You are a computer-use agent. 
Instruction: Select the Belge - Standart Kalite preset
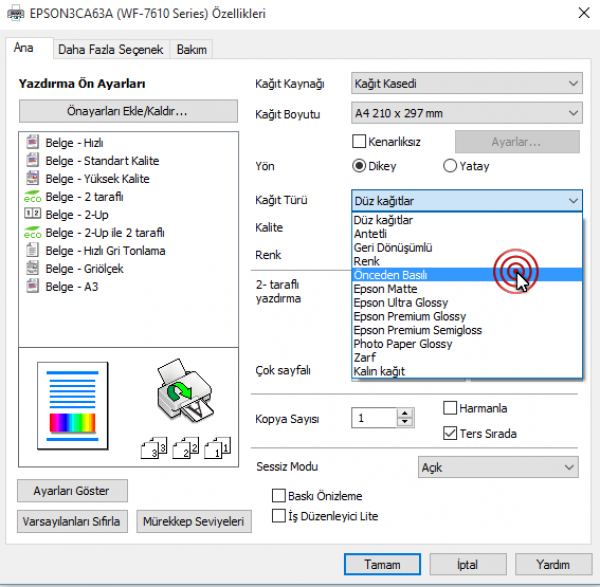(x=102, y=161)
